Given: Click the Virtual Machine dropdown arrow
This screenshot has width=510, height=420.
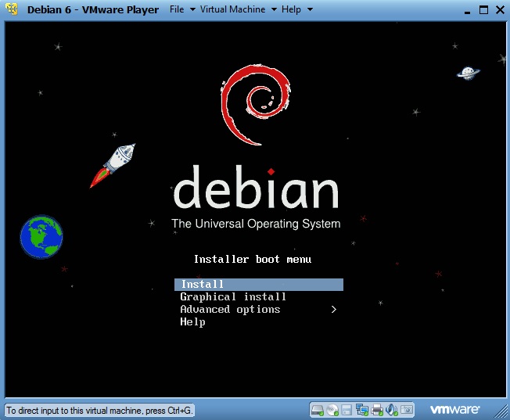Looking at the screenshot, I should 274,9.
